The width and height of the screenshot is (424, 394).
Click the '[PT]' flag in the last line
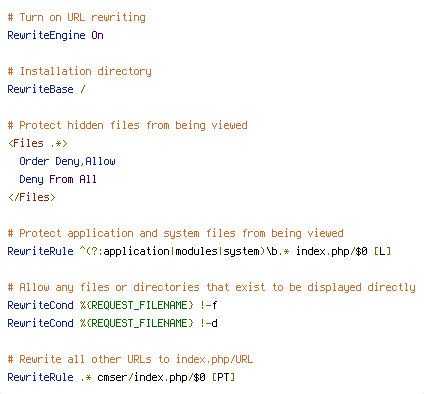pos(223,377)
